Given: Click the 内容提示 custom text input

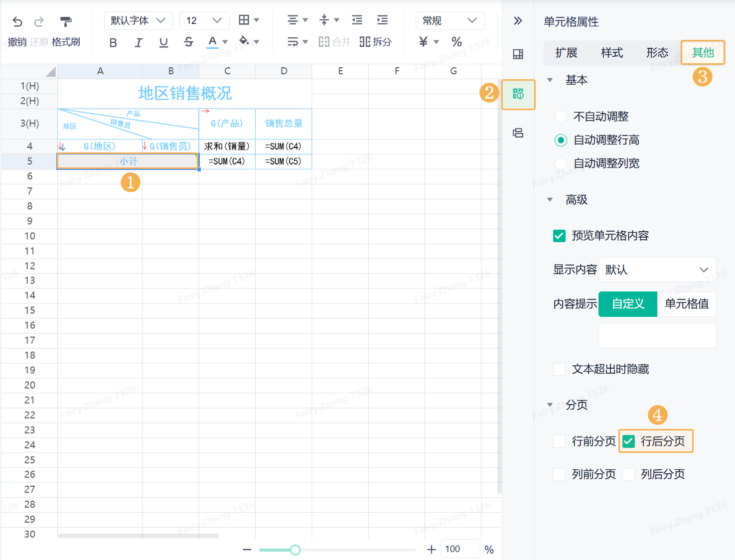Looking at the screenshot, I should pos(657,335).
